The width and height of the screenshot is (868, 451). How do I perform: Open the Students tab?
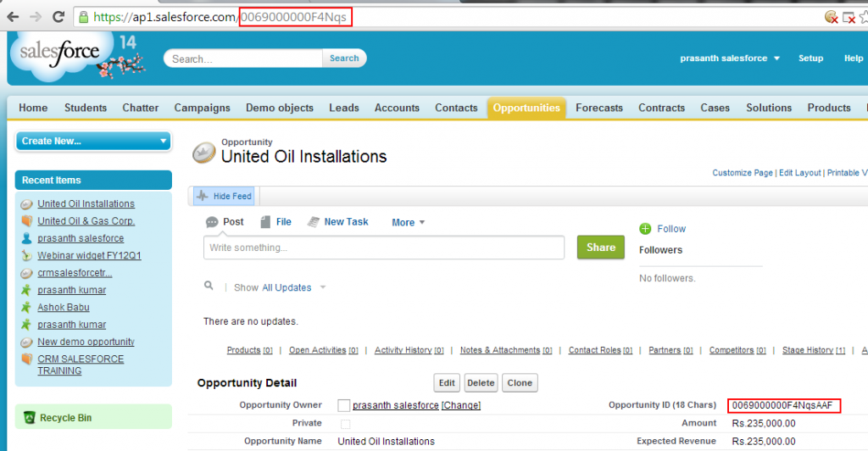86,108
